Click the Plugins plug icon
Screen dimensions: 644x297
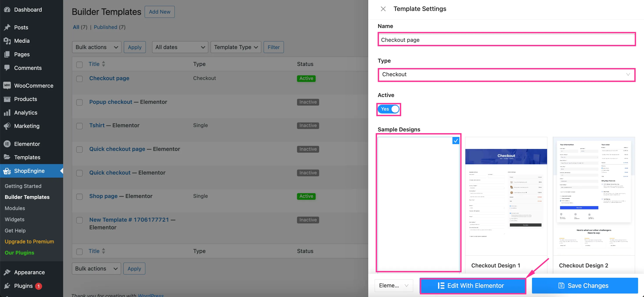click(7, 286)
